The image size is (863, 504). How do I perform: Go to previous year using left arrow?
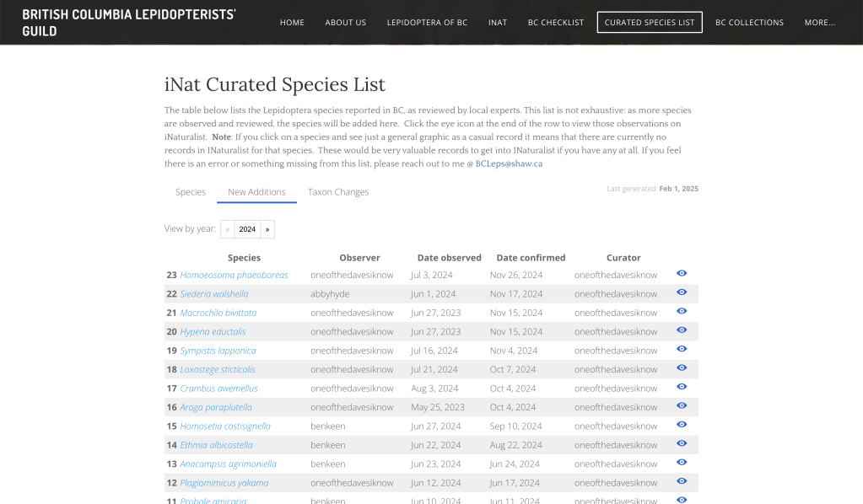228,229
